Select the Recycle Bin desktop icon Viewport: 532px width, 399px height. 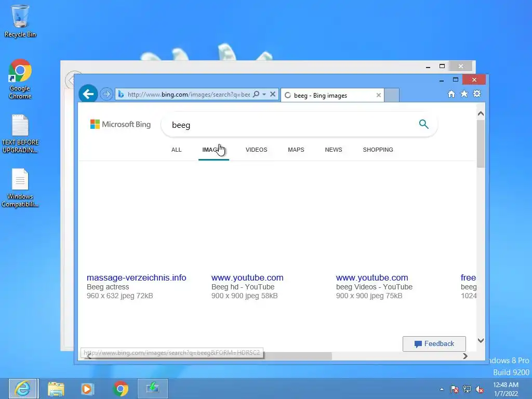point(20,21)
